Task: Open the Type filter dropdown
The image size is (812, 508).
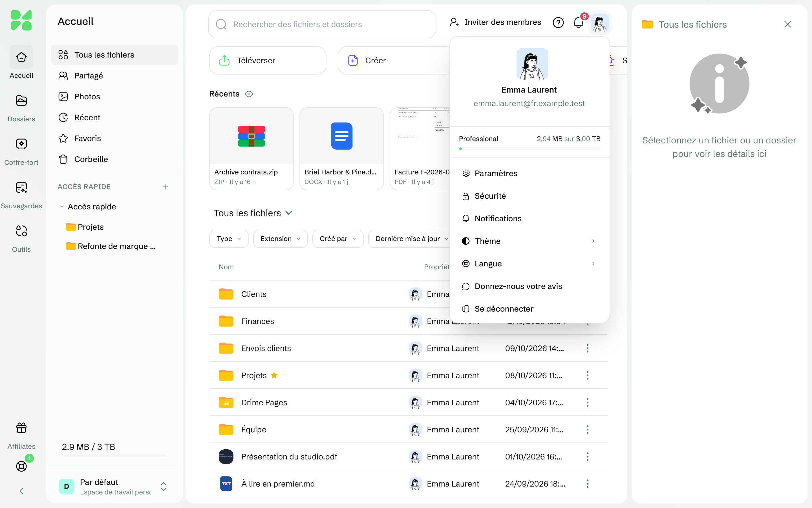Action: tap(228, 238)
